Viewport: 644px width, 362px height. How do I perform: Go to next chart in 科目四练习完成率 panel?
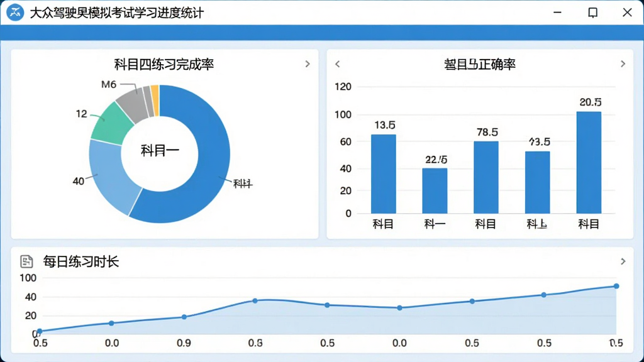(x=307, y=64)
